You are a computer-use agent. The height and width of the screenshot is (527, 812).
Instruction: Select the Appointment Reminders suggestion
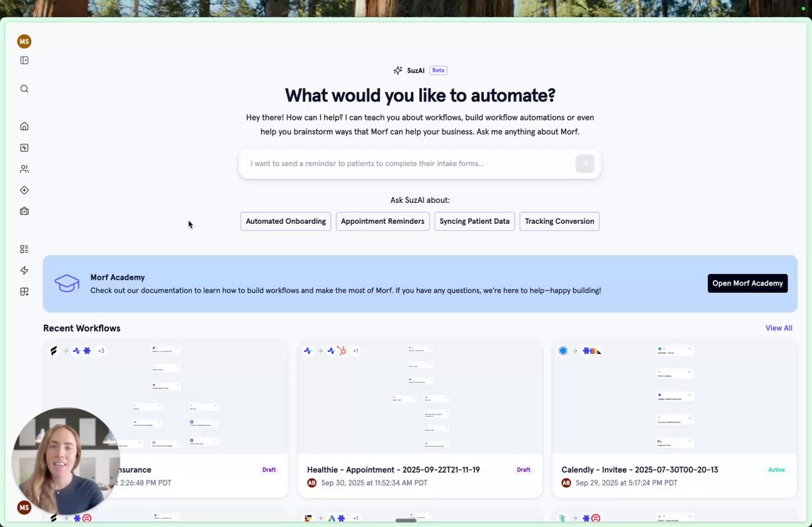(x=383, y=221)
